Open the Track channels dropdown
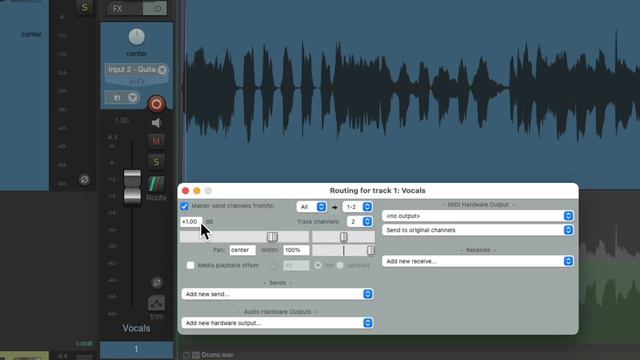Image resolution: width=640 pixels, height=360 pixels. 360,222
